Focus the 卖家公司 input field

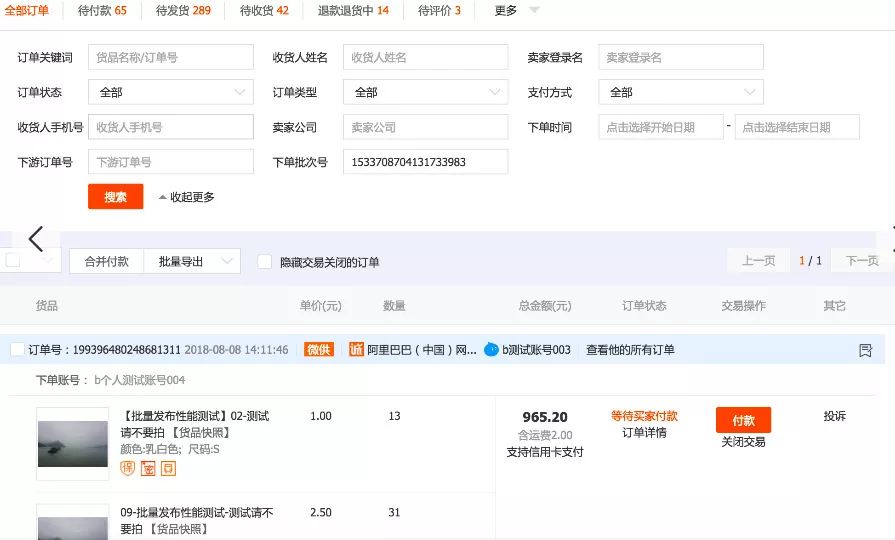pos(425,127)
